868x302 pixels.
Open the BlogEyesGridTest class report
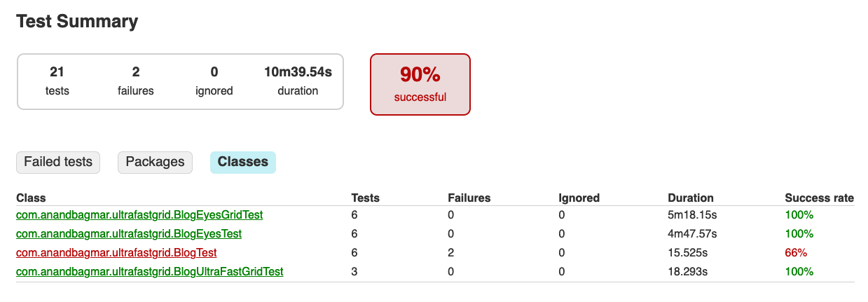tap(139, 215)
